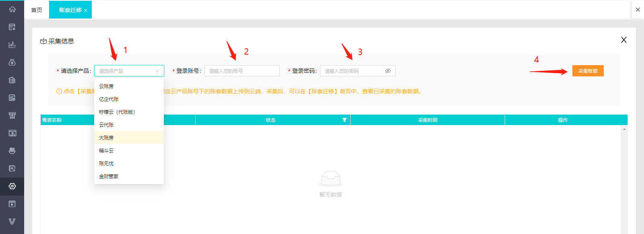This screenshot has width=644, height=234.
Task: Select the 账套迁移 tab
Action: coord(70,10)
